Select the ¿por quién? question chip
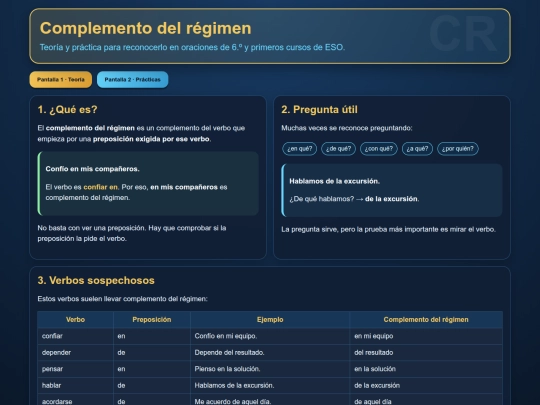Viewport: 540px width, 405px height. (458, 149)
